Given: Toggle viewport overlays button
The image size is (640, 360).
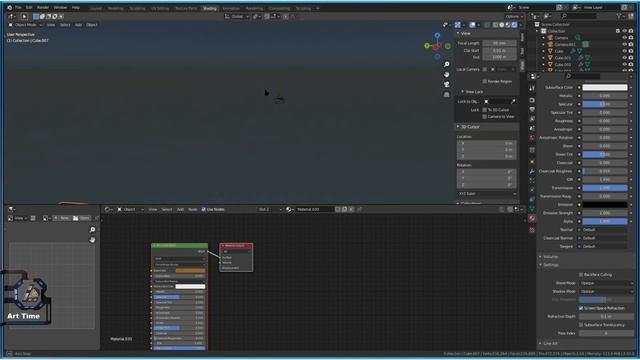Looking at the screenshot, I should 472,25.
